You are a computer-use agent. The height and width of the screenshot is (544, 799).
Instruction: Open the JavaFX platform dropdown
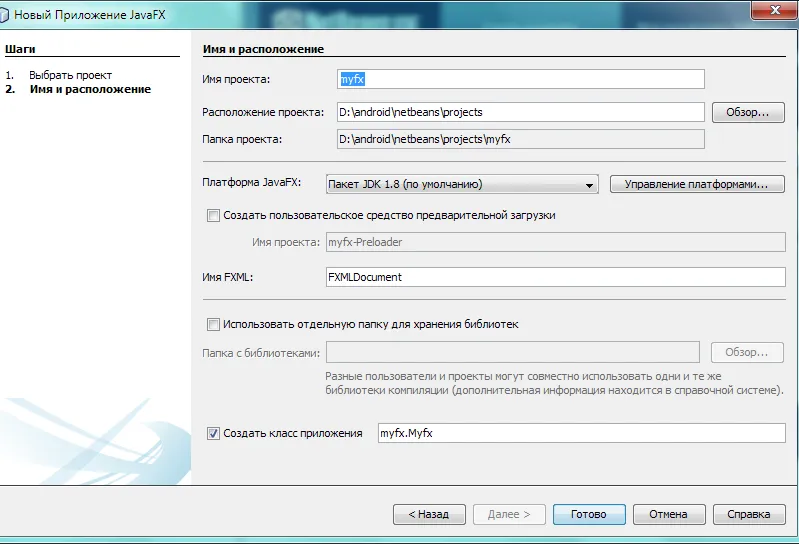[462, 184]
